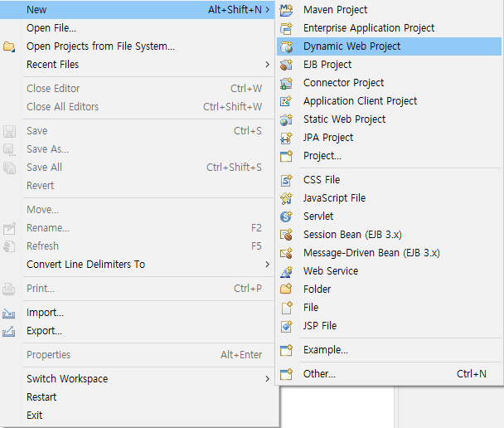The image size is (504, 428).
Task: Click the Connector Project icon
Action: (x=286, y=83)
